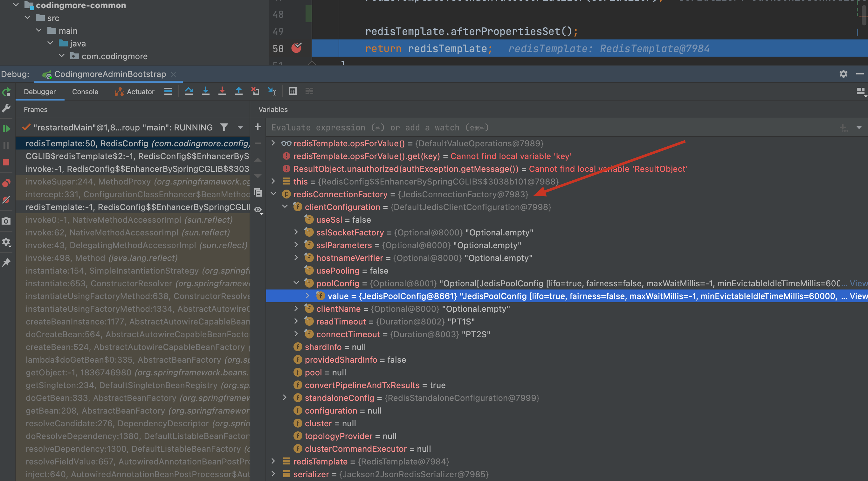This screenshot has width=868, height=481.
Task: Stop the debug session red square
Action: coord(6,163)
